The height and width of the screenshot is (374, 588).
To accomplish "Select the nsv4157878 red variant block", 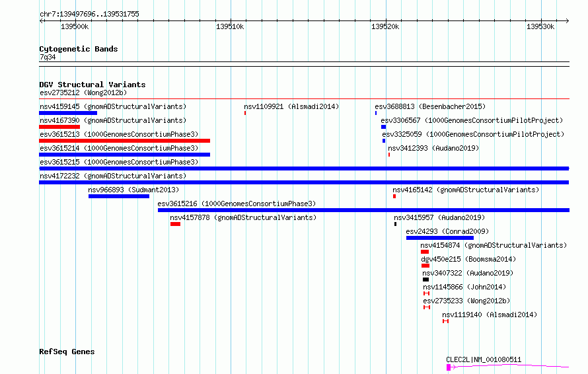I will tap(176, 224).
